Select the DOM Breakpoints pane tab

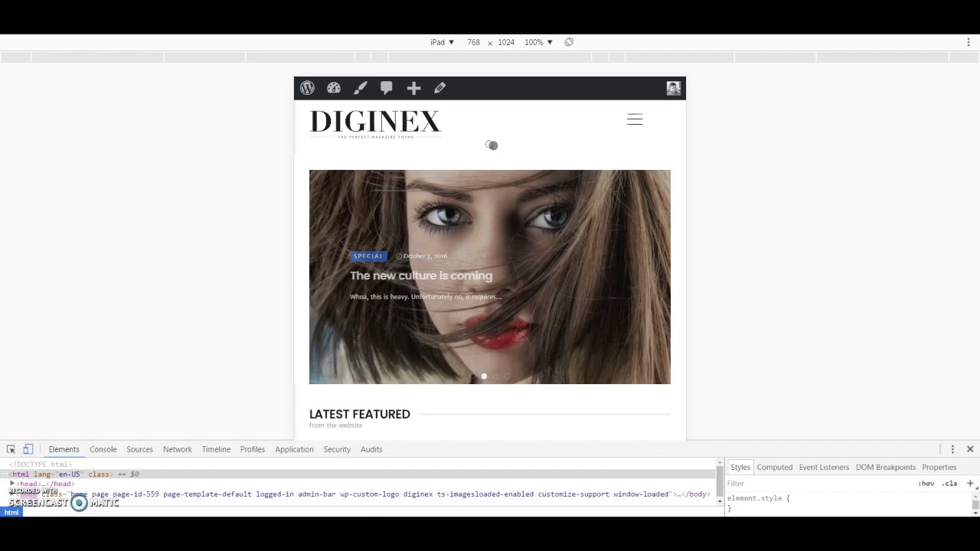click(885, 467)
